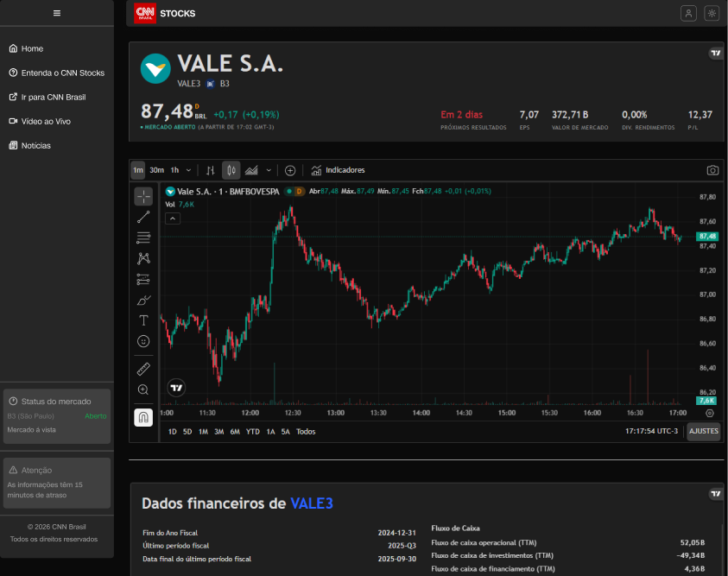Select the measure ruler tool

pyautogui.click(x=143, y=369)
